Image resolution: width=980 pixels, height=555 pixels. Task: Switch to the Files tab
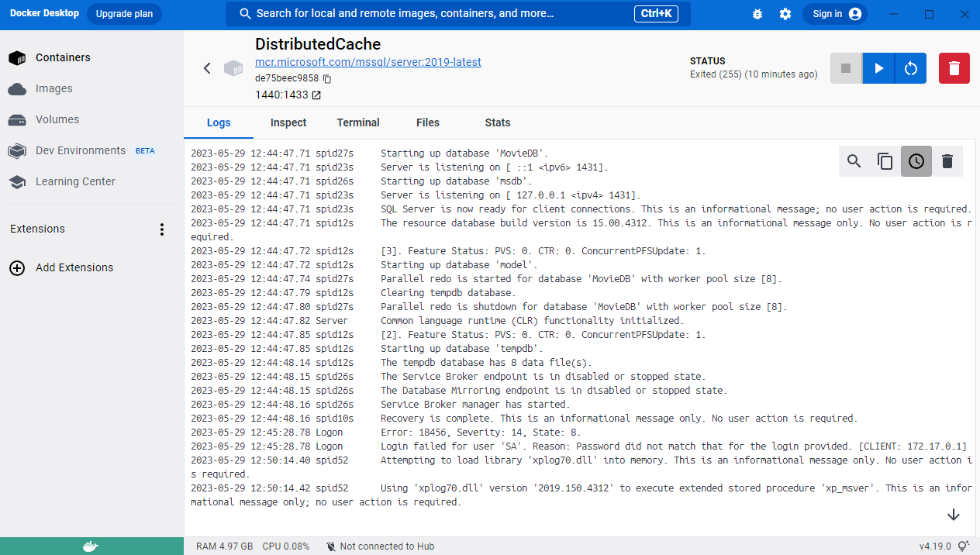(428, 122)
